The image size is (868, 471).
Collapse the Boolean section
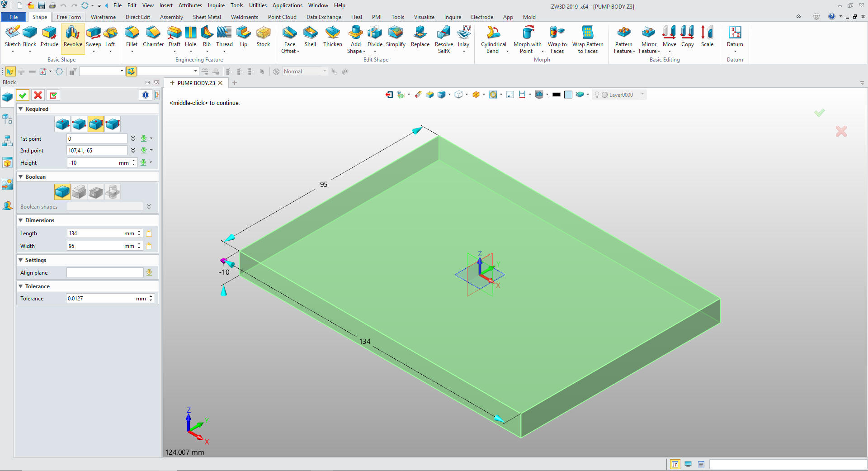pyautogui.click(x=21, y=177)
